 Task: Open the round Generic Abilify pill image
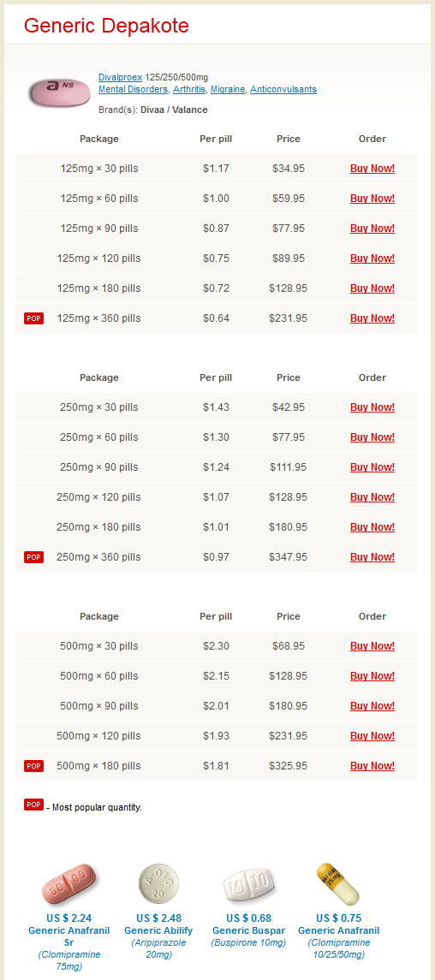coord(158,884)
